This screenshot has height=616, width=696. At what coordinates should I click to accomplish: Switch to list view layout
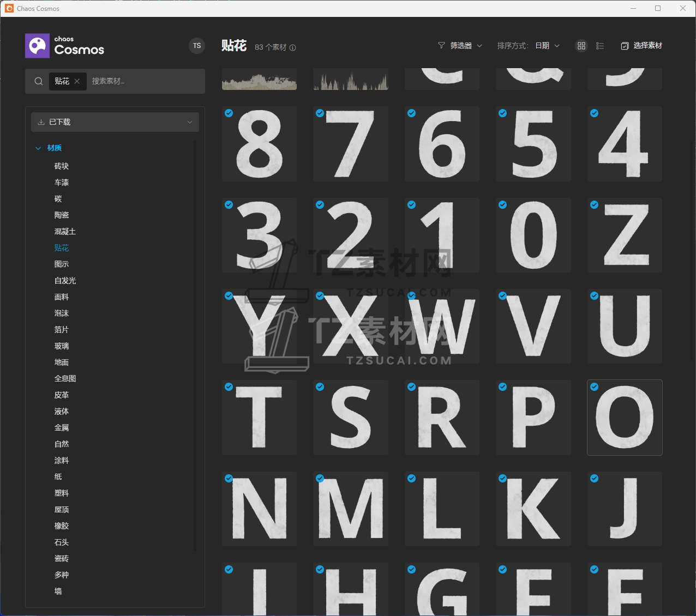coord(600,46)
